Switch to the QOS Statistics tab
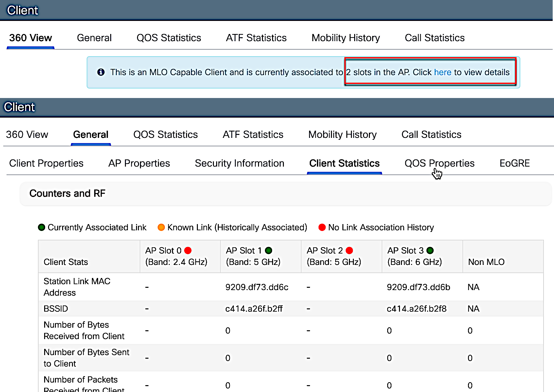Viewport: 554px width, 392px height. [x=165, y=134]
